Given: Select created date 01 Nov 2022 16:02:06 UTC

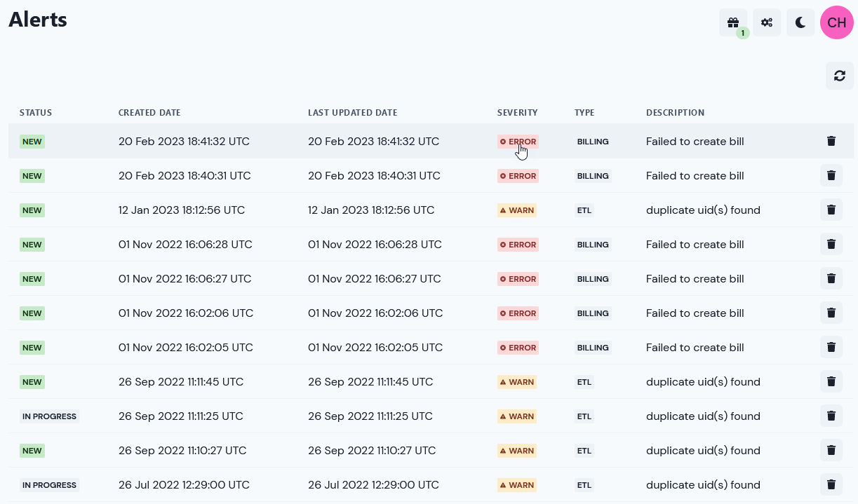Looking at the screenshot, I should click(x=186, y=313).
